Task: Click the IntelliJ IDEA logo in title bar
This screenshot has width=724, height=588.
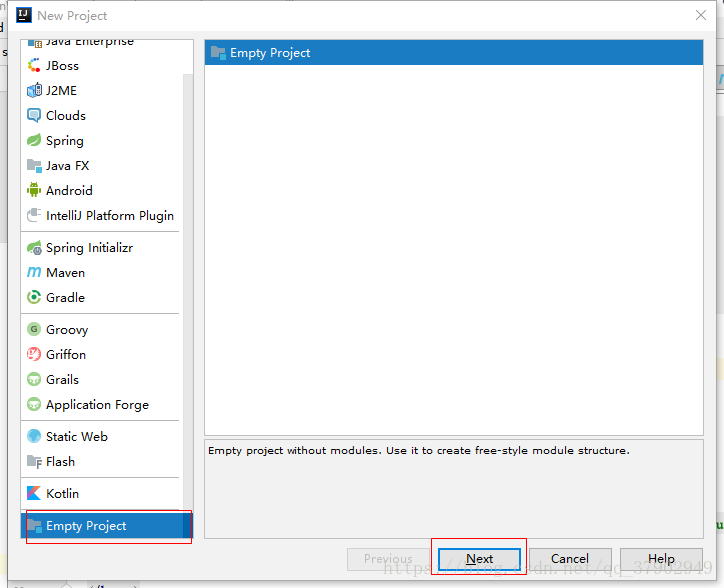Action: (24, 15)
